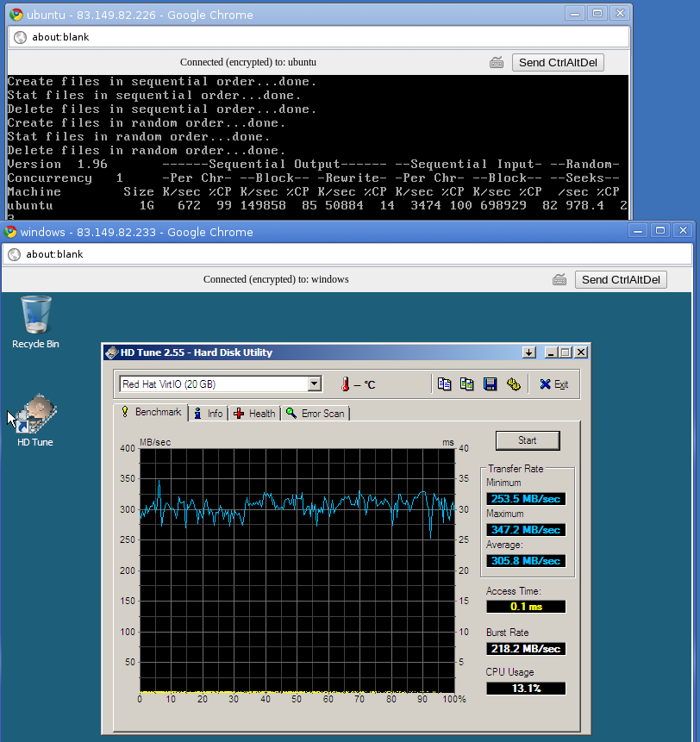Click the Exit icon in HD Tune
The width and height of the screenshot is (700, 742).
pos(553,384)
